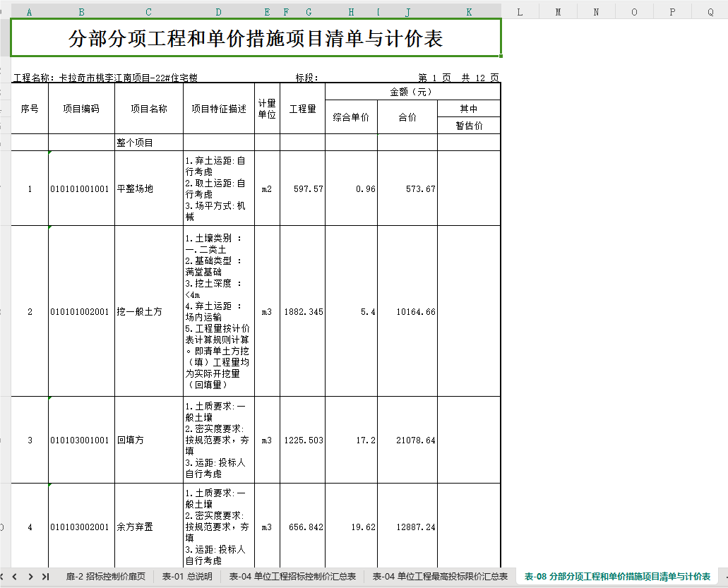This screenshot has height=588, width=728.
Task: Go to the next sheet tab arrow
Action: point(30,577)
